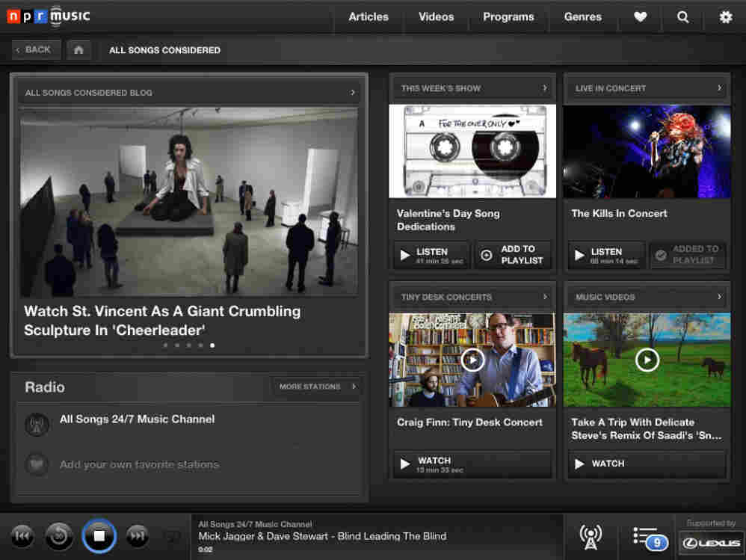Stop the current playback
Image resolution: width=746 pixels, height=560 pixels.
[x=99, y=536]
